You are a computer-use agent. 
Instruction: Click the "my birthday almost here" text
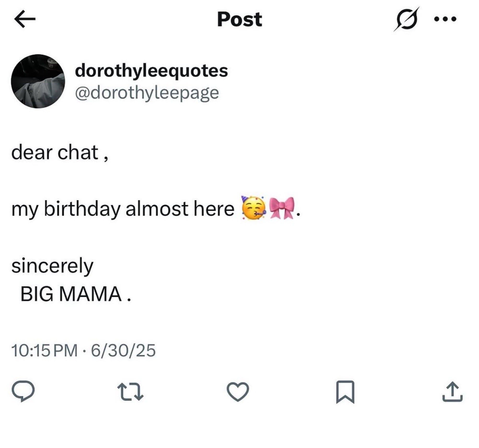click(123, 209)
